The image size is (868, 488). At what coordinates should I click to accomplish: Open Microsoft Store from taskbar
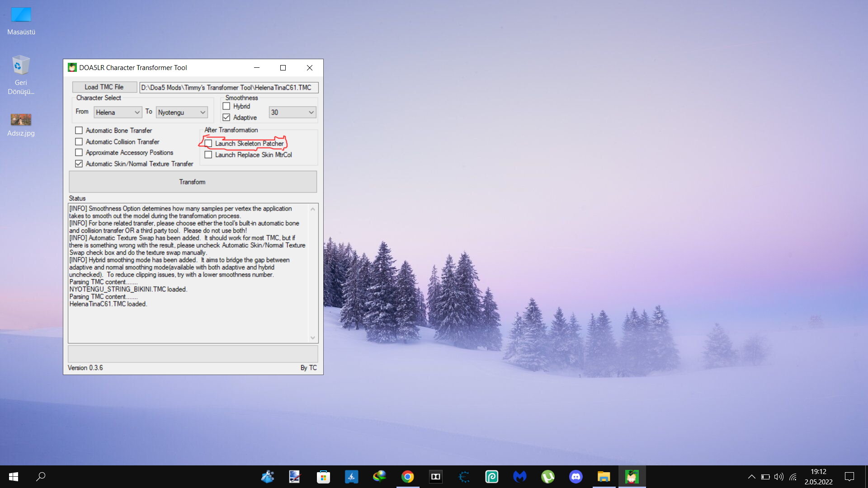[x=323, y=477]
